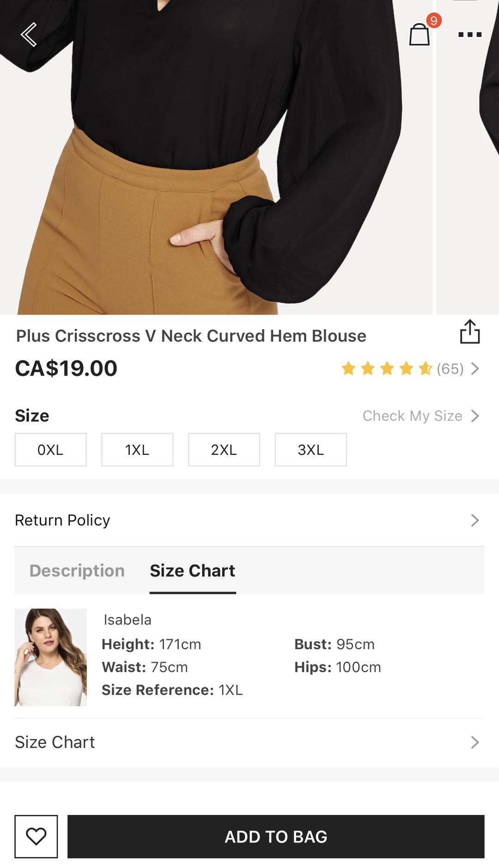Select the Size Chart tab
Screen dimensions: 499x868
(193, 571)
